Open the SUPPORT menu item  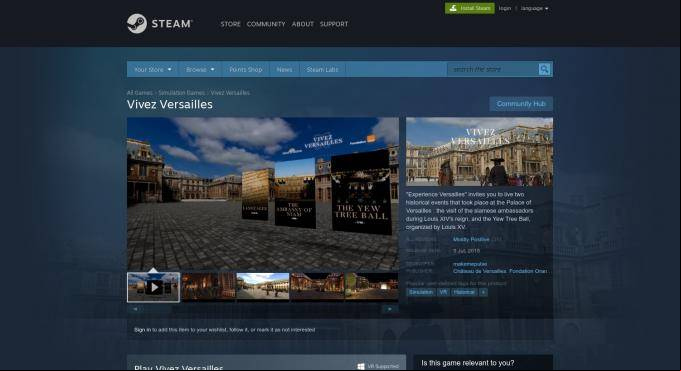click(334, 24)
